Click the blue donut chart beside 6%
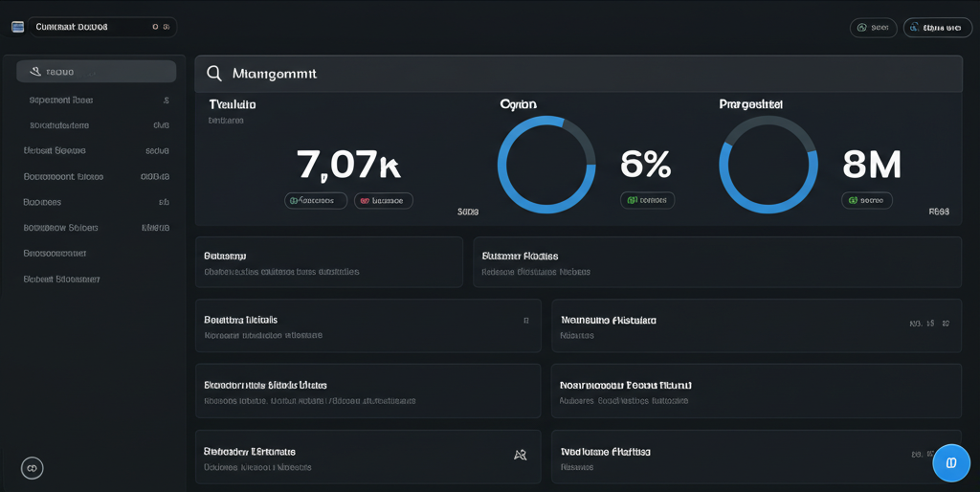 pos(546,165)
